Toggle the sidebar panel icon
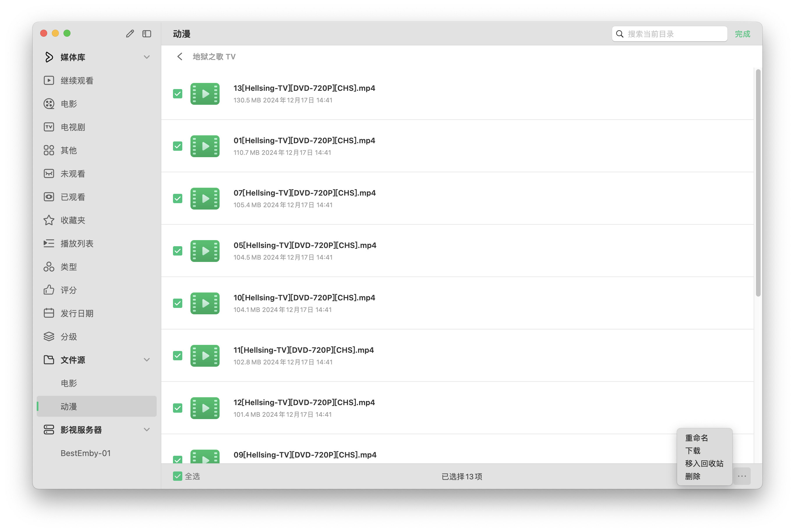This screenshot has height=532, width=795. click(147, 33)
